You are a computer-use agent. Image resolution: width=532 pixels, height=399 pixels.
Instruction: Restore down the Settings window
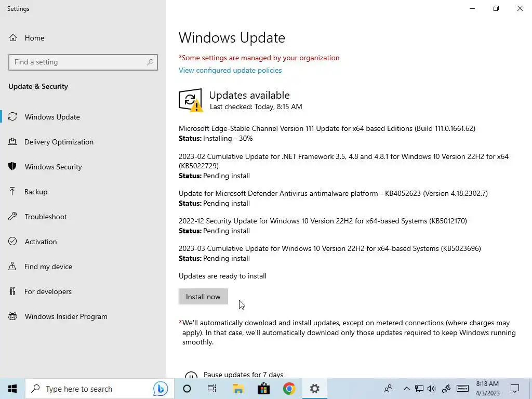[496, 8]
